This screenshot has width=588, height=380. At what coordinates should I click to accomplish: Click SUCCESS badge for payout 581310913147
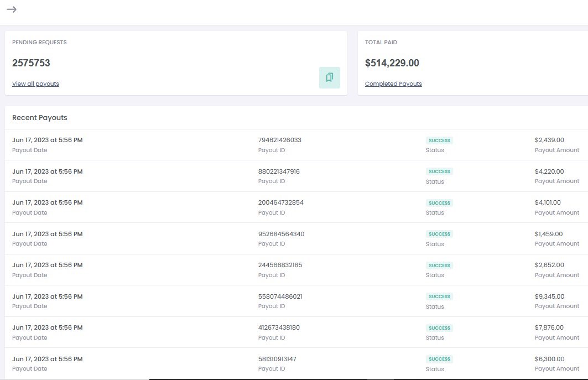coord(440,359)
